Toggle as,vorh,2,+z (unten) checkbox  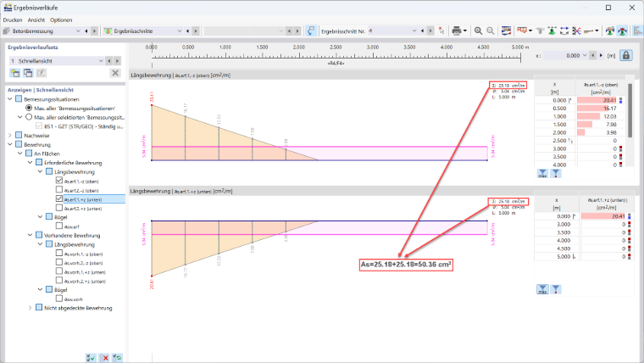click(x=59, y=281)
